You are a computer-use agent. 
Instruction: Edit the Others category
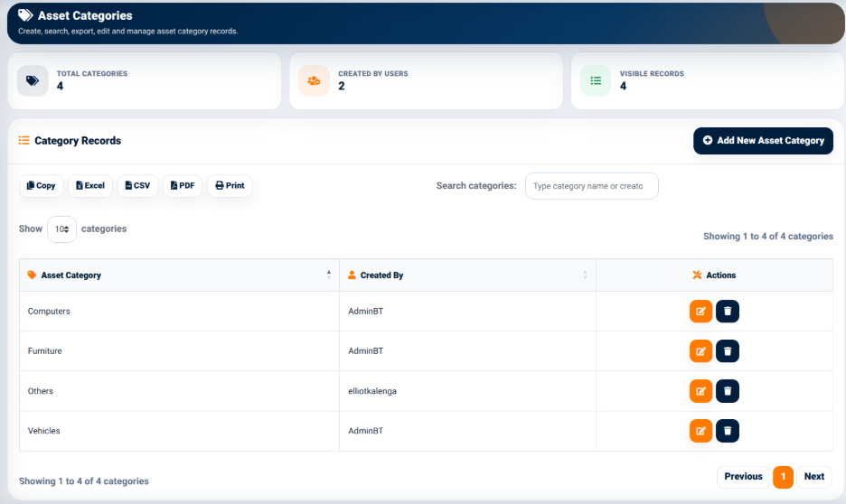click(x=700, y=391)
